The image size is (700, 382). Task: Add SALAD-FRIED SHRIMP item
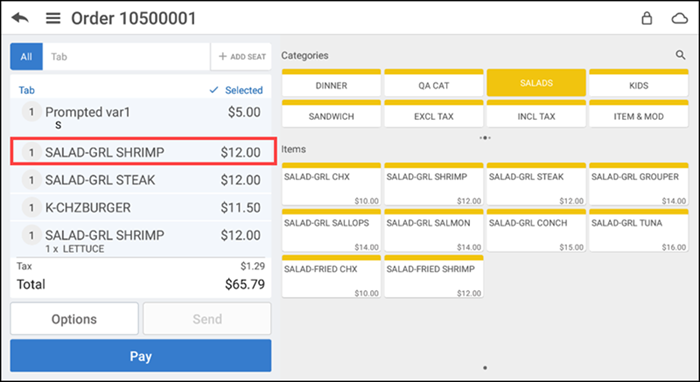point(433,276)
